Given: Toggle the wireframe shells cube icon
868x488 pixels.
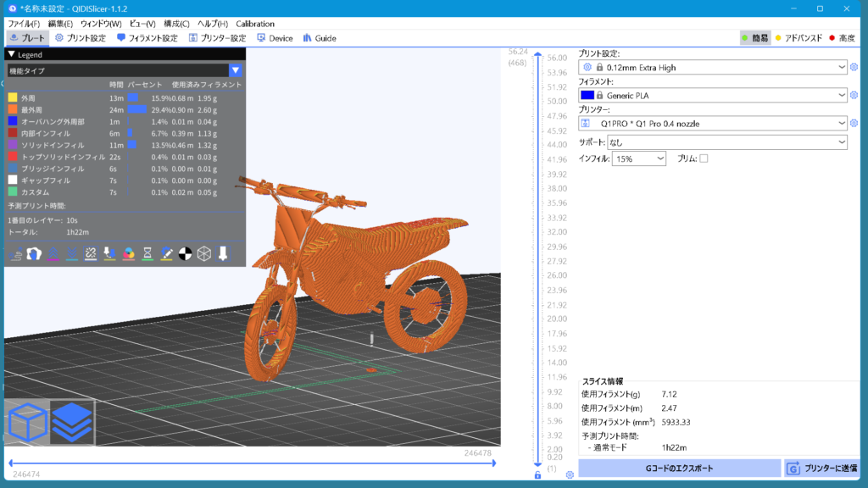Looking at the screenshot, I should [203, 253].
